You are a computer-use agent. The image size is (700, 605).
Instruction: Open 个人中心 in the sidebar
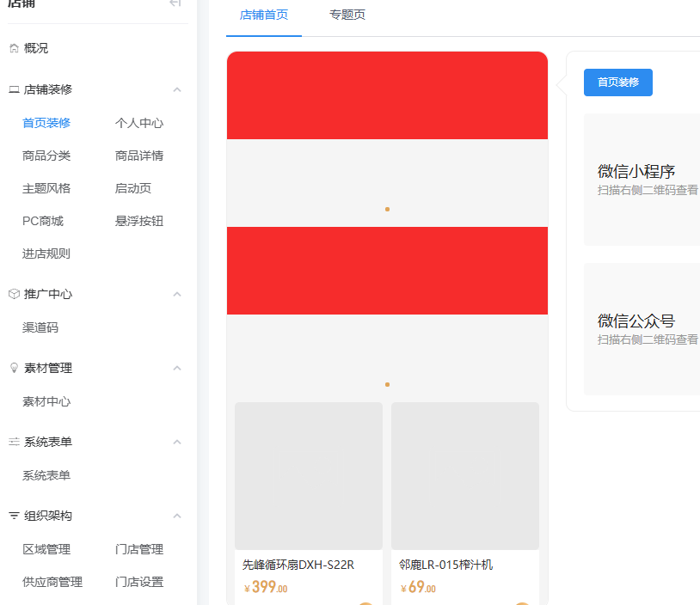[x=139, y=123]
